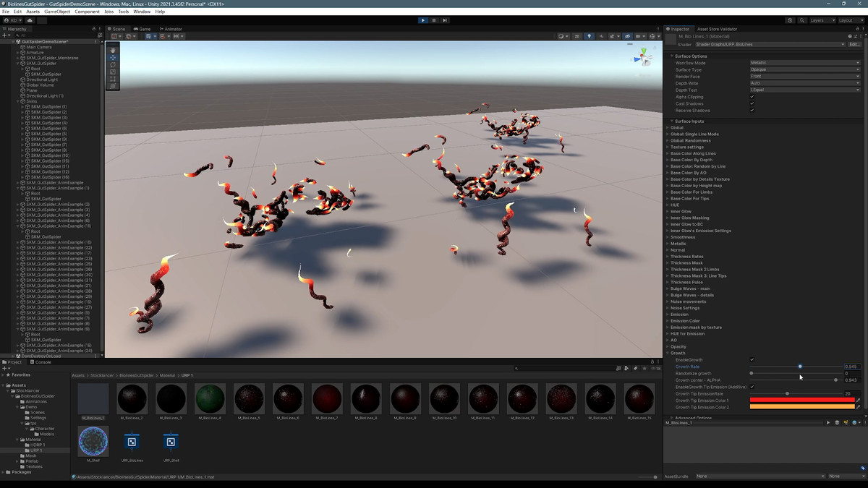The height and width of the screenshot is (488, 868).
Task: Toggle EnableGrowth Tip Emission checkbox
Action: point(752,387)
